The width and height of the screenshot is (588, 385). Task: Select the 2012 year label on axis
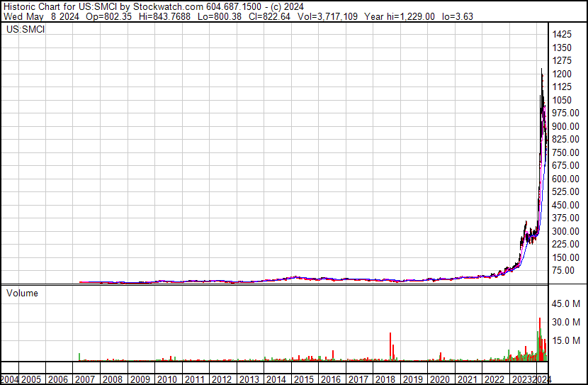(x=222, y=379)
